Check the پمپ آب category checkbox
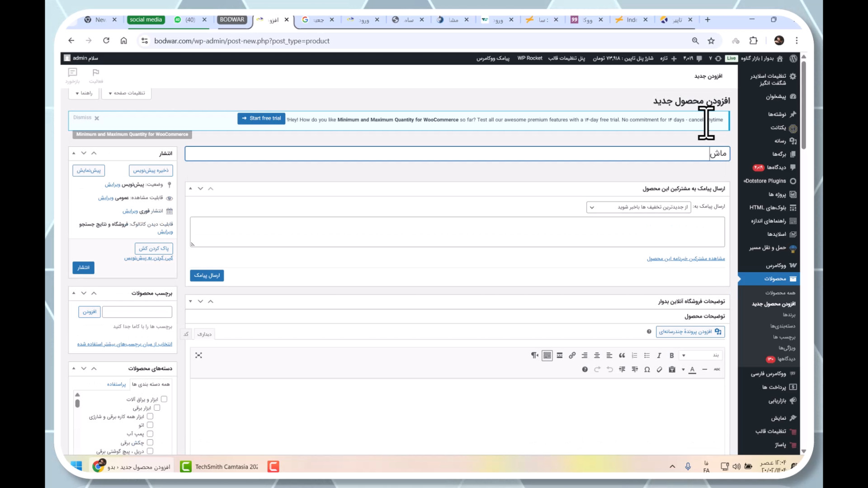Screen dimensions: 868x488 pyautogui.click(x=150, y=434)
